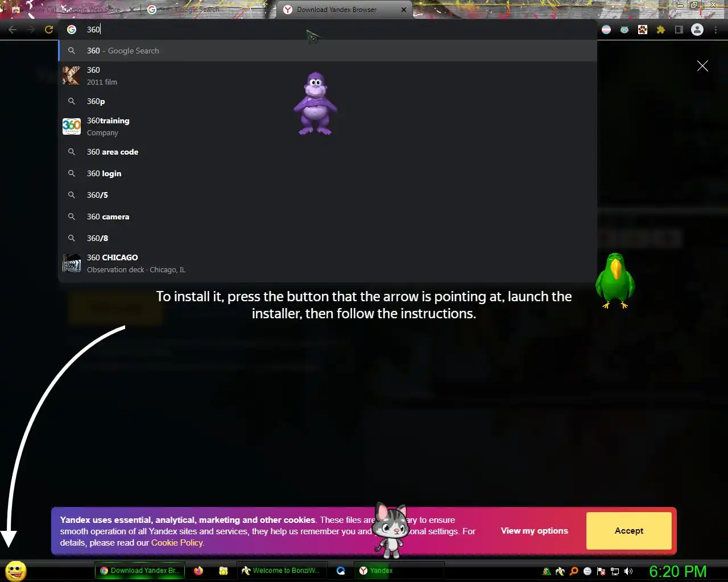Screen dimensions: 728x582
Task: Switch to the Google Search tab
Action: [208, 10]
